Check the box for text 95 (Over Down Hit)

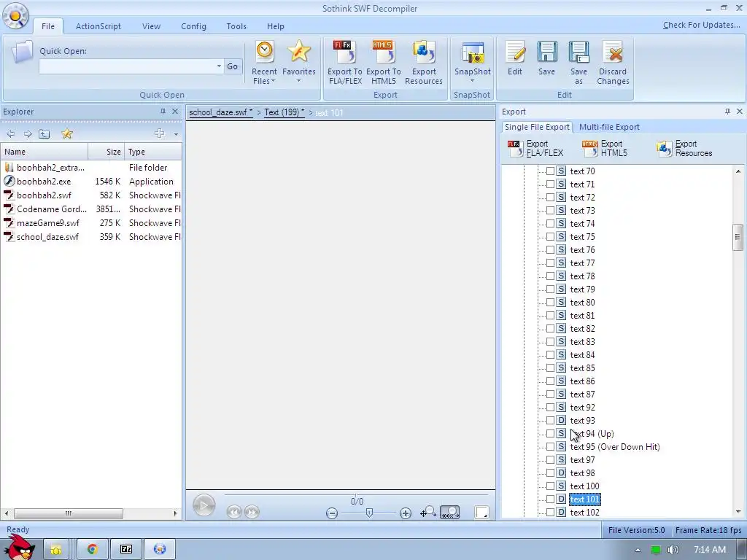[550, 447]
